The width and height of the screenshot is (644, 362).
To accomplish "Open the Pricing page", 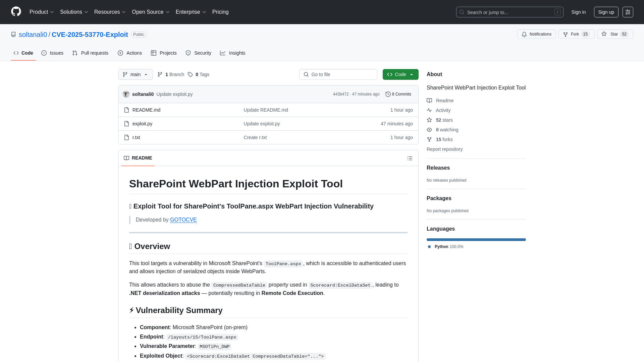I will pos(220,12).
